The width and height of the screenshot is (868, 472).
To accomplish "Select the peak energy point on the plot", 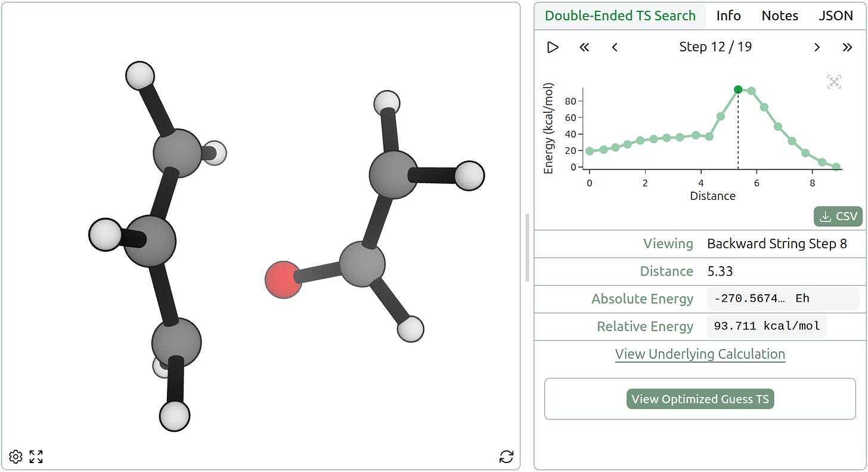I will [737, 88].
